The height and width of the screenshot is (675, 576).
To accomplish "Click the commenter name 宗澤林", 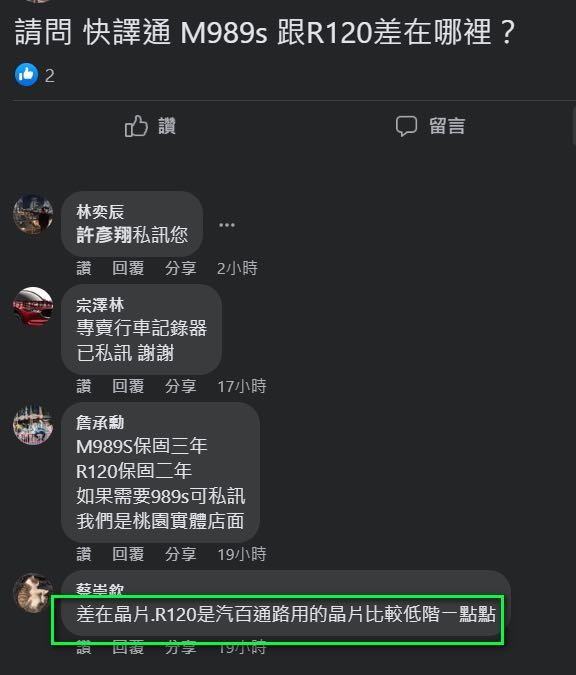I will (100, 305).
